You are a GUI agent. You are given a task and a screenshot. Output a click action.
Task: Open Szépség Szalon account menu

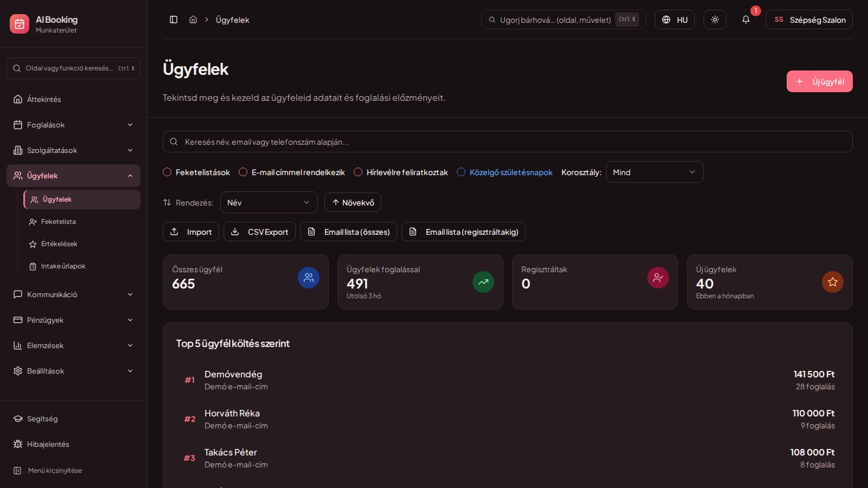[x=809, y=20]
